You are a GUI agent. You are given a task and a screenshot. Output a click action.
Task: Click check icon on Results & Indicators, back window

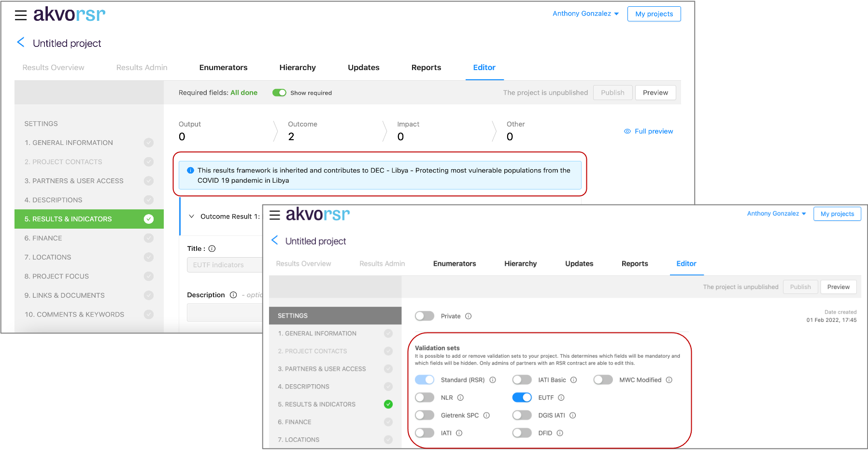pos(149,219)
